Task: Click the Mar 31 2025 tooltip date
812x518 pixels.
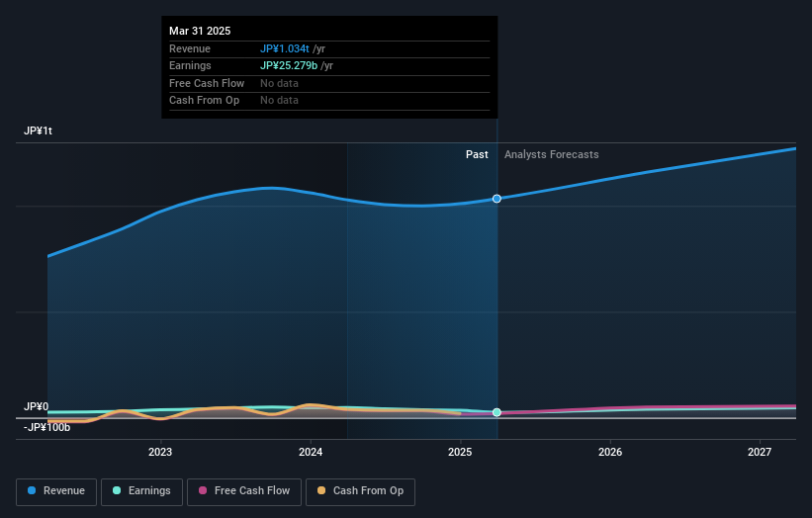Action: (200, 31)
